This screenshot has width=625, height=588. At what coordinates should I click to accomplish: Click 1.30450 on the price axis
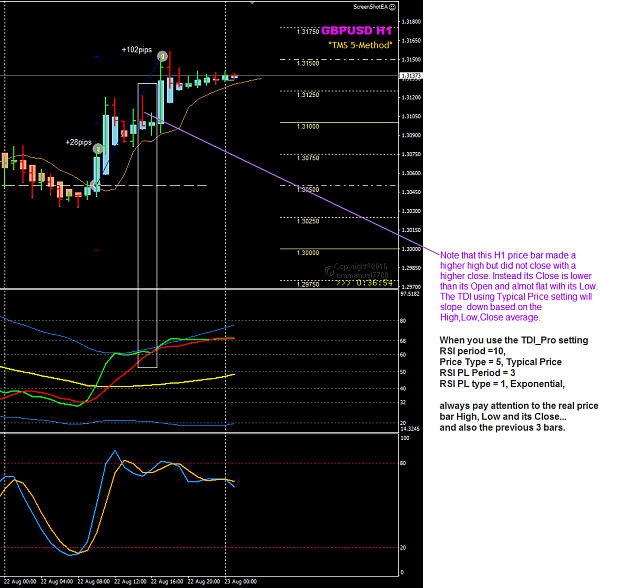[x=411, y=192]
